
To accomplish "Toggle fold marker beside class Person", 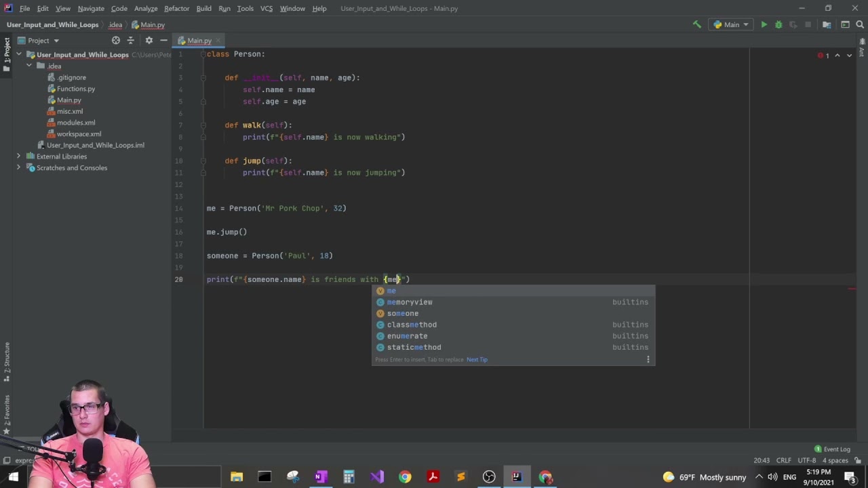I will coord(202,54).
